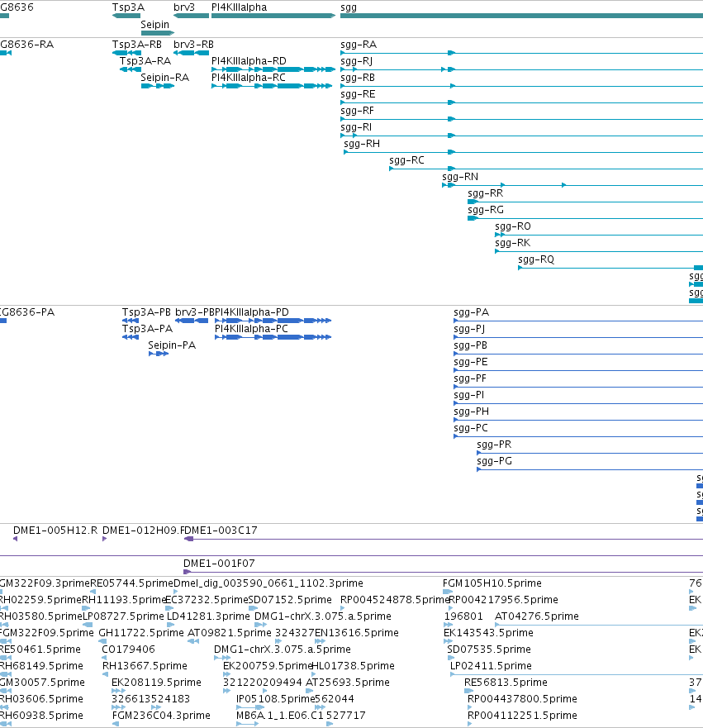This screenshot has width=703, height=728.
Task: Open sgg-RQ transcript label
Action: pos(536,259)
